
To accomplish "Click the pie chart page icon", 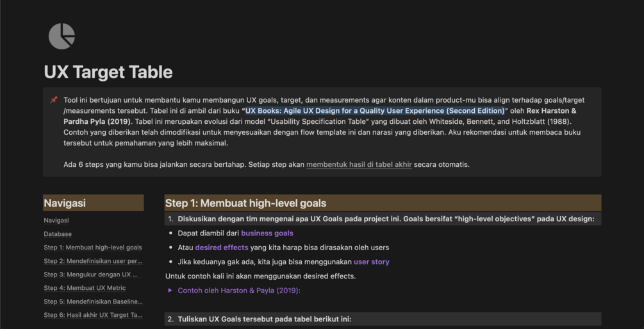I will click(62, 36).
